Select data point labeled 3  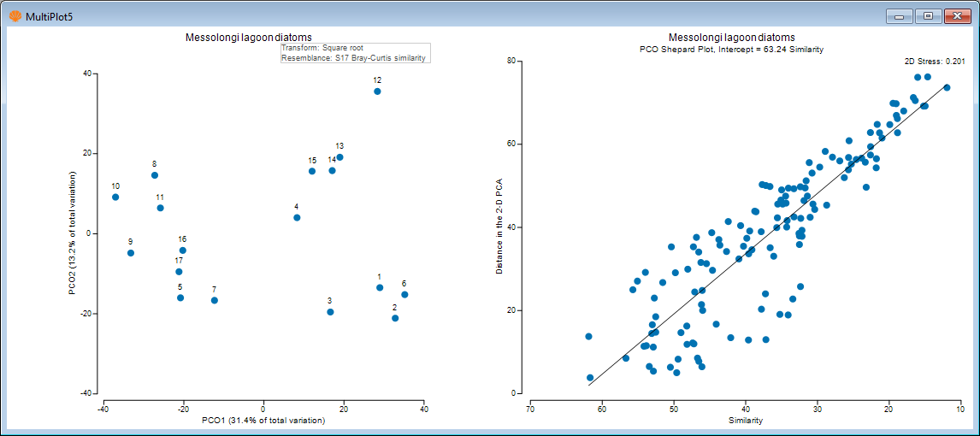(x=330, y=312)
